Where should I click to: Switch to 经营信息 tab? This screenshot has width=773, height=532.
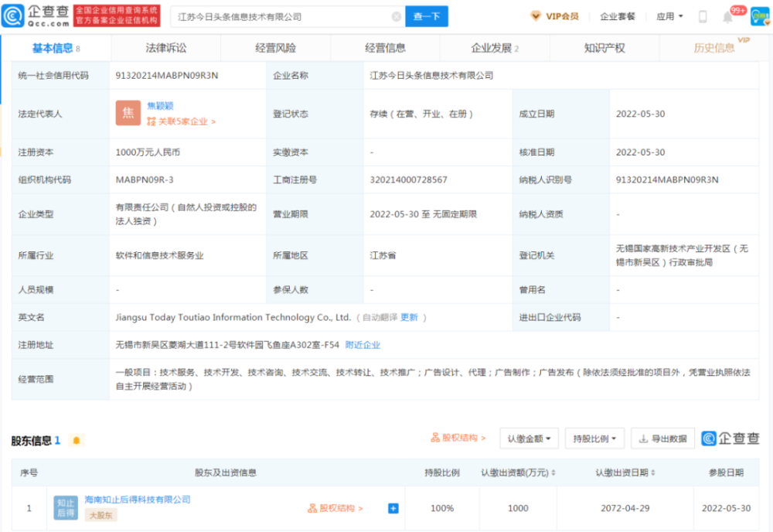(386, 48)
